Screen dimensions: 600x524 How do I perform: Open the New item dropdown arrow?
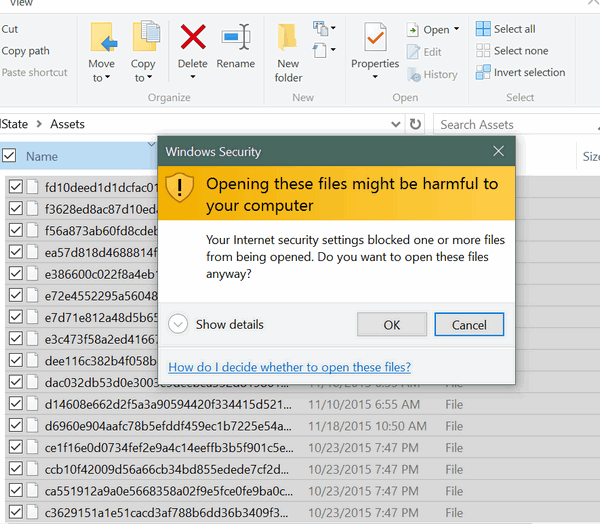[x=333, y=28]
